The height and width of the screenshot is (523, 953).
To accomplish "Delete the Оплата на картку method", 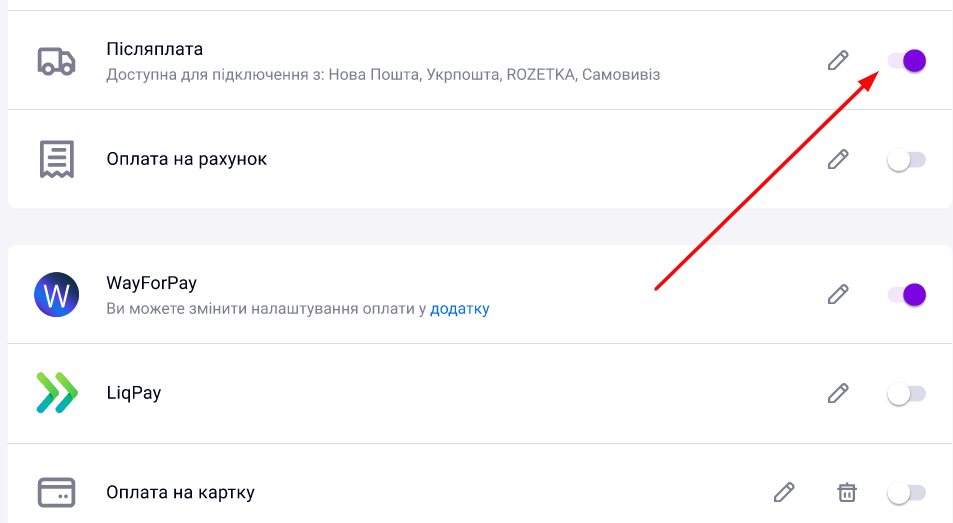I will point(847,492).
